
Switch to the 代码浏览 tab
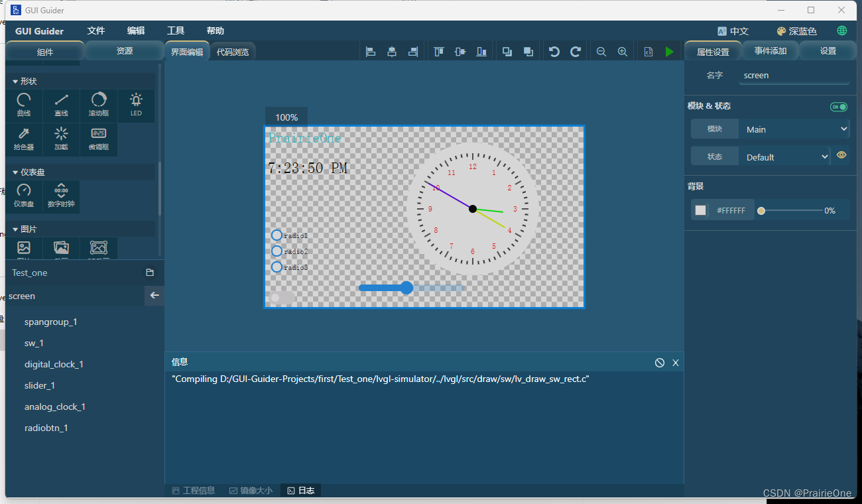tap(233, 52)
